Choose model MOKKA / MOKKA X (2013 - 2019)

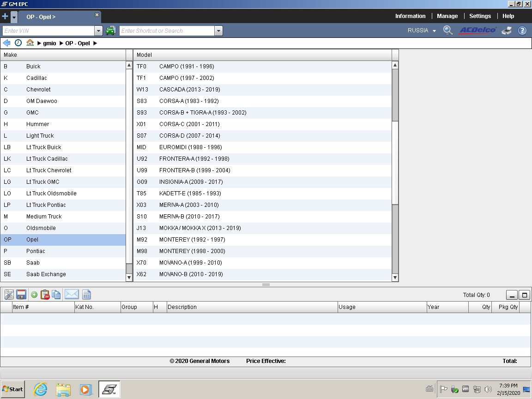tap(263, 228)
